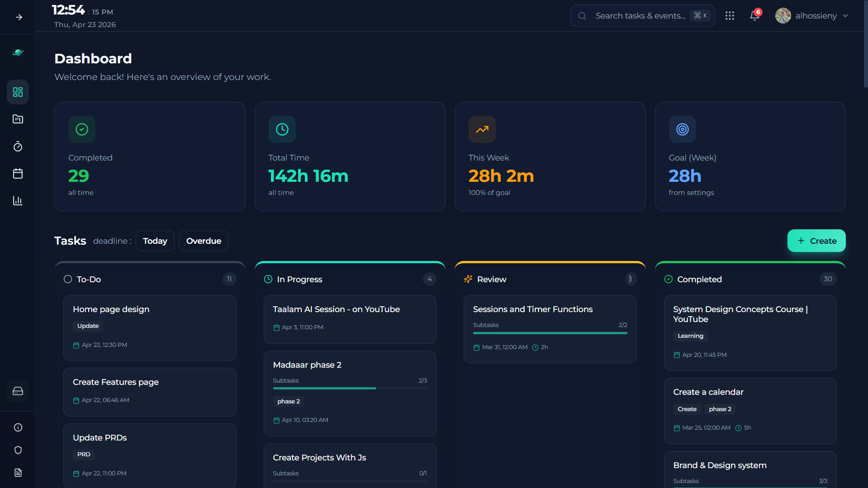Screen dimensions: 868x488
Task: Click Madaaar phase 2 subtasks progress bar
Action: click(350, 388)
